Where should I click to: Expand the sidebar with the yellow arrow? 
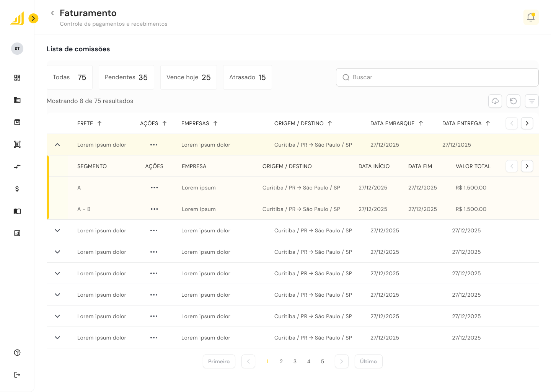pyautogui.click(x=34, y=18)
